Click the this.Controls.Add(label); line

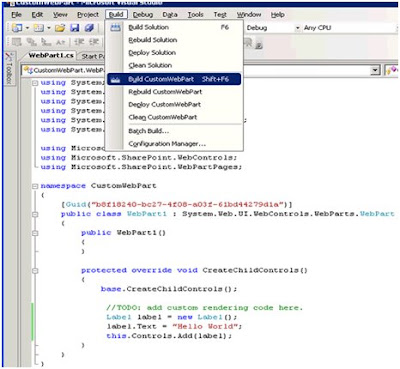[x=169, y=336]
